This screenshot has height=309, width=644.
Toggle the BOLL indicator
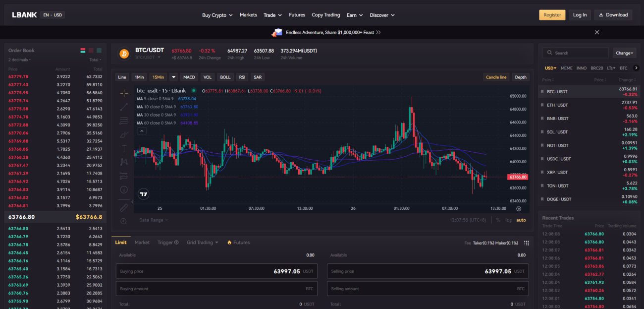(225, 77)
